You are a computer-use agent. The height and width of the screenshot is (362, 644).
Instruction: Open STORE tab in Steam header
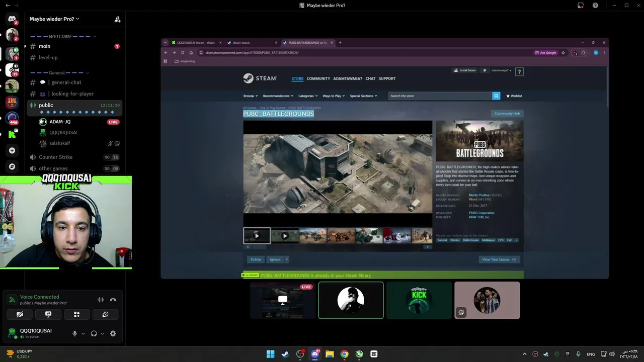pyautogui.click(x=297, y=78)
